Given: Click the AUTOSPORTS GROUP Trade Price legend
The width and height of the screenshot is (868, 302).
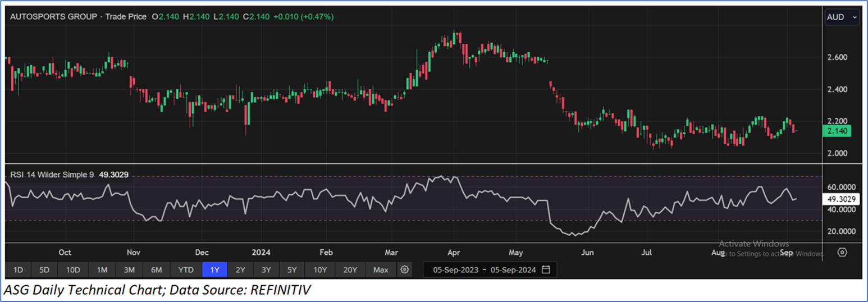Looking at the screenshot, I should 79,17.
